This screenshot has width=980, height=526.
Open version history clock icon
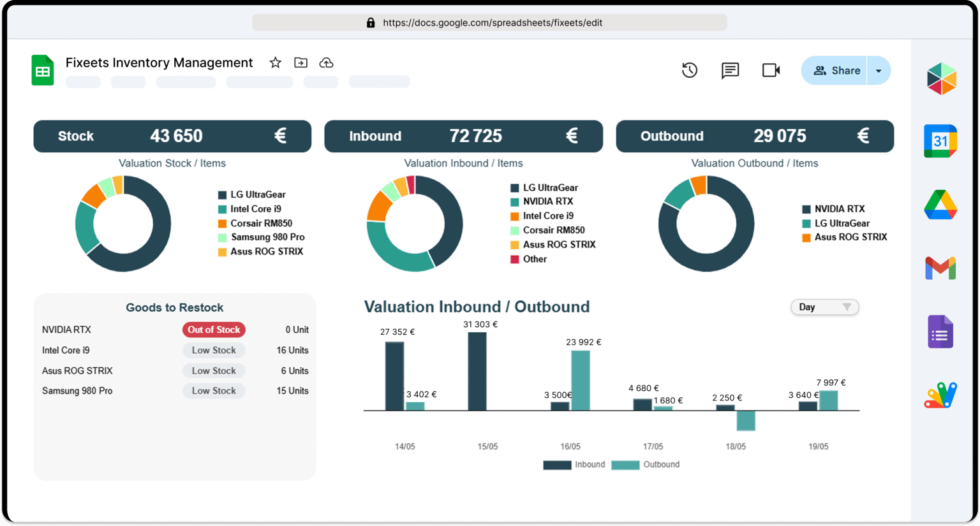[690, 70]
